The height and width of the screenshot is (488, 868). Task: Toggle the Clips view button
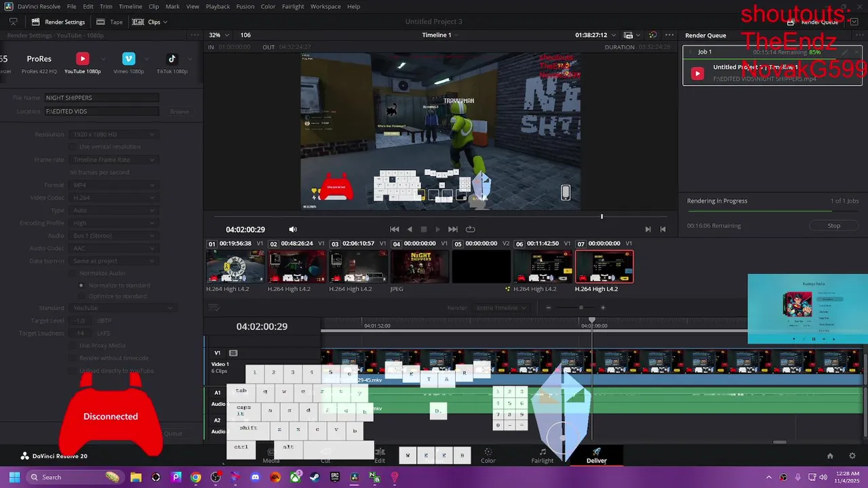pyautogui.click(x=149, y=22)
